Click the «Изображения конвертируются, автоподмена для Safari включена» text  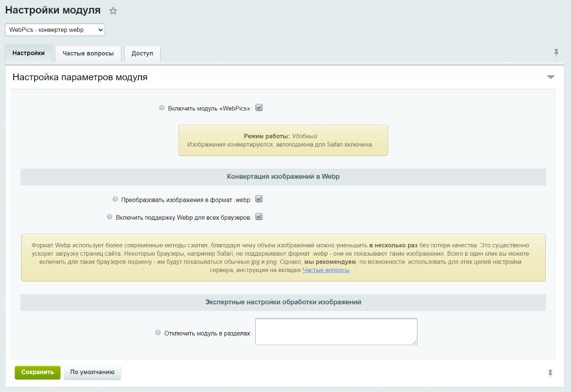coord(280,145)
